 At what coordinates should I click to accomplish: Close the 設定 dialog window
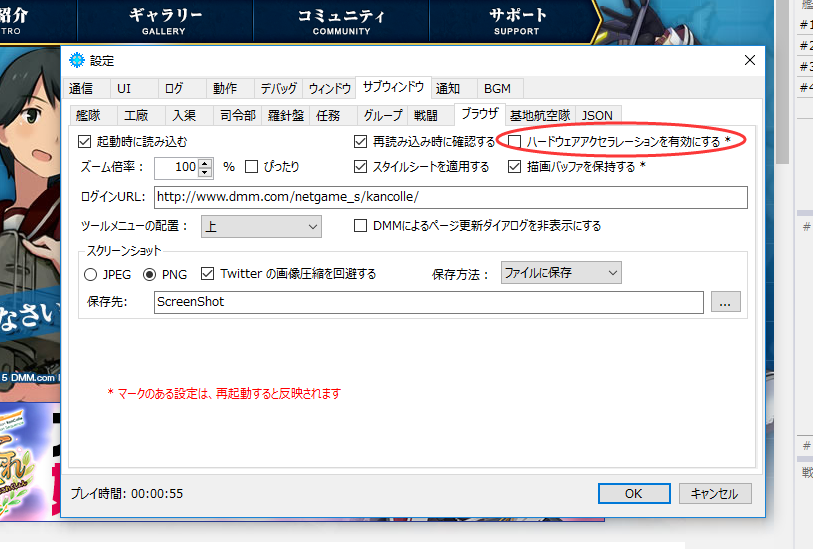749,61
